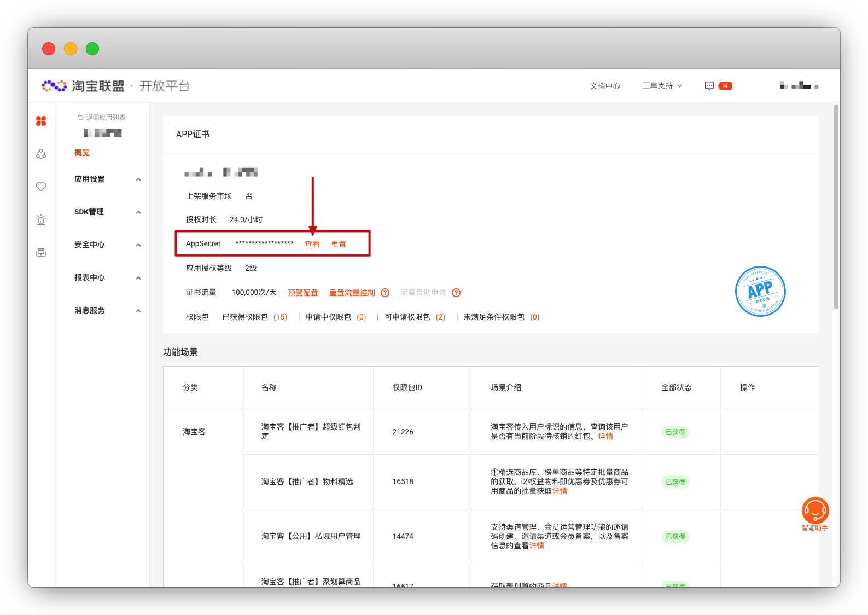Click the vertical page scrollbar
868x615 pixels.
(836, 207)
